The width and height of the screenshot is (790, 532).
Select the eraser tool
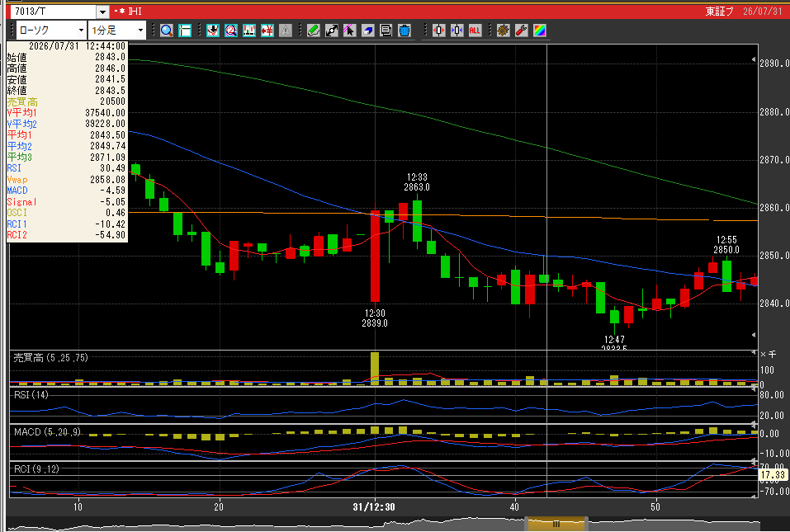pos(368,31)
